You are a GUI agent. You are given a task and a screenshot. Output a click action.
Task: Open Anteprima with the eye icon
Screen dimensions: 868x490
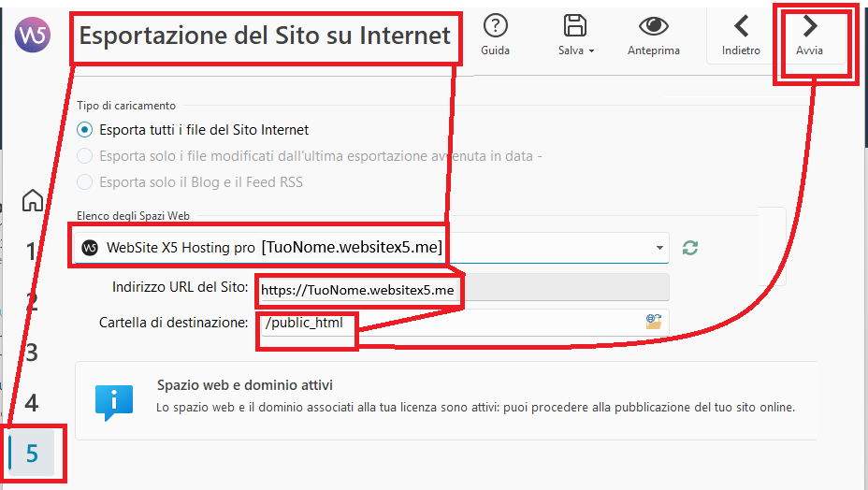[653, 27]
